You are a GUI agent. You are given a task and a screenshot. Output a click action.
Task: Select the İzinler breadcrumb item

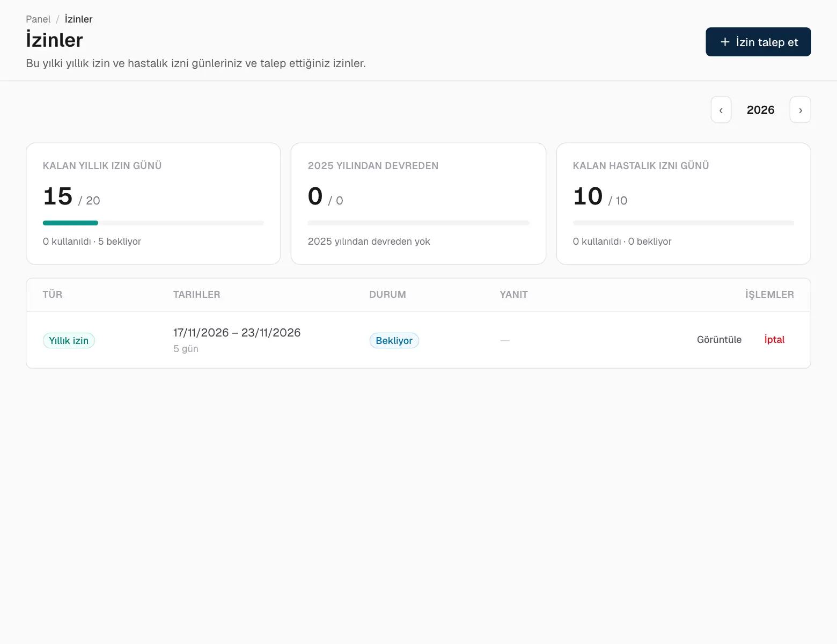pos(78,19)
